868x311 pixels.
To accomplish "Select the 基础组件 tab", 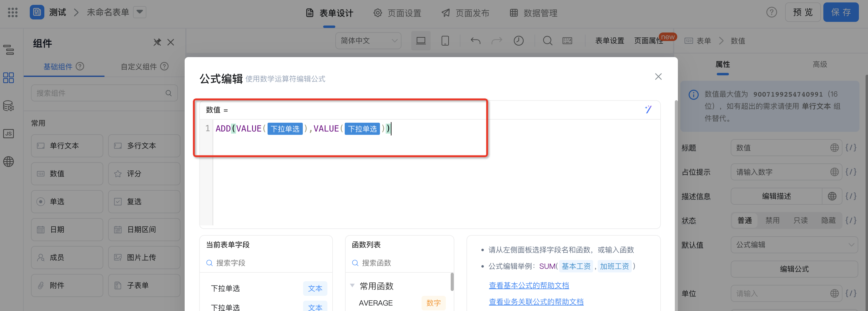I will pyautogui.click(x=58, y=67).
